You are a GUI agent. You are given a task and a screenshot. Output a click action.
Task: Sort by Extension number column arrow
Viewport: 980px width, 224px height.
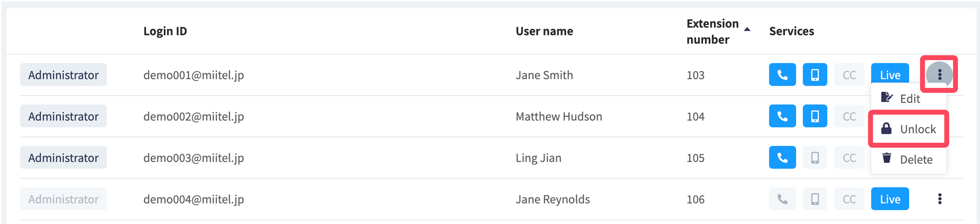[x=747, y=29]
